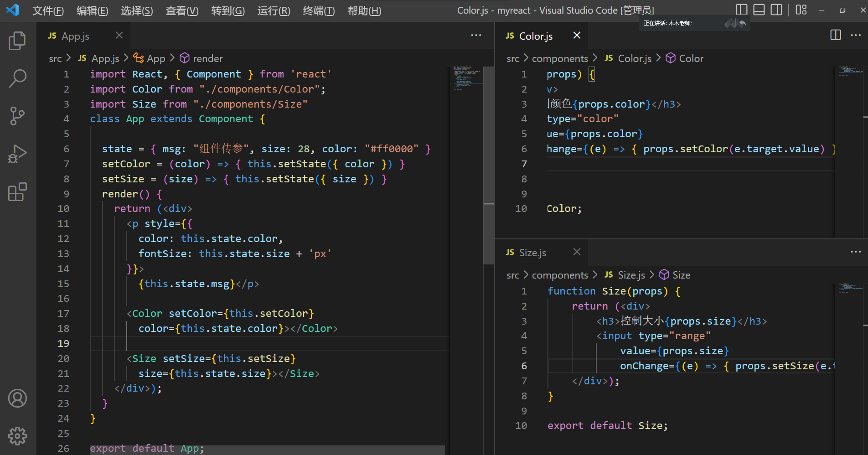Open more actions for Color.js editor group
The image size is (868, 455).
click(856, 35)
